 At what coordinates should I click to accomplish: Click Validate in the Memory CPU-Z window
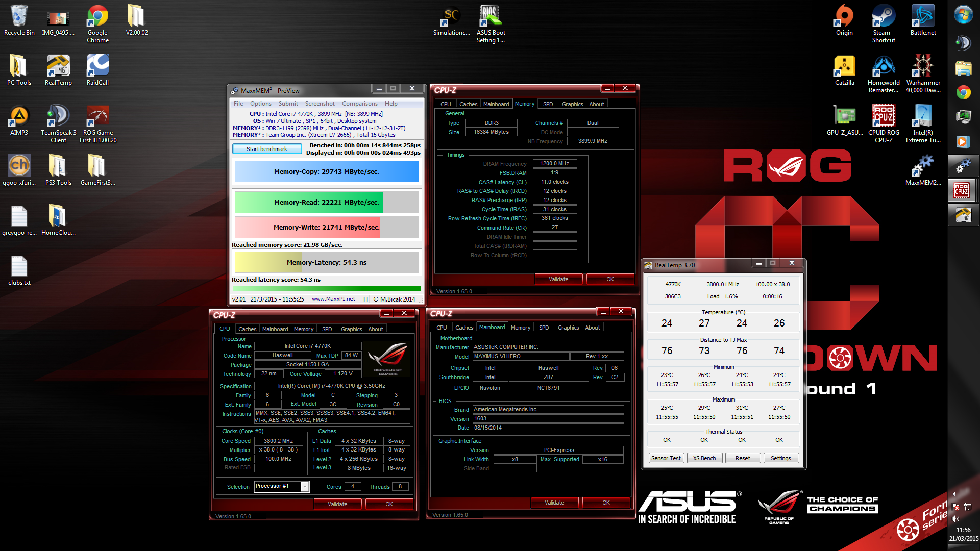558,279
